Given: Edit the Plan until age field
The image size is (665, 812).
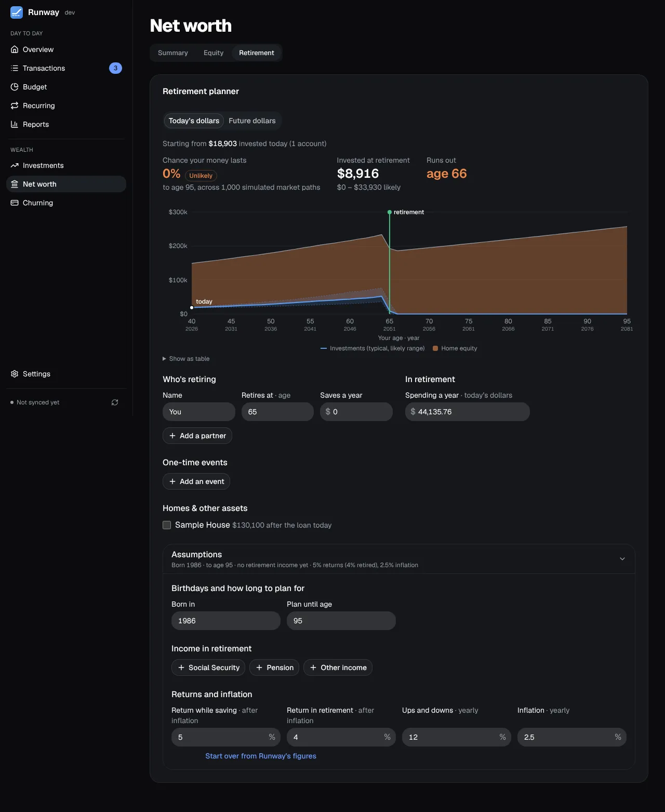Looking at the screenshot, I should click(x=341, y=621).
